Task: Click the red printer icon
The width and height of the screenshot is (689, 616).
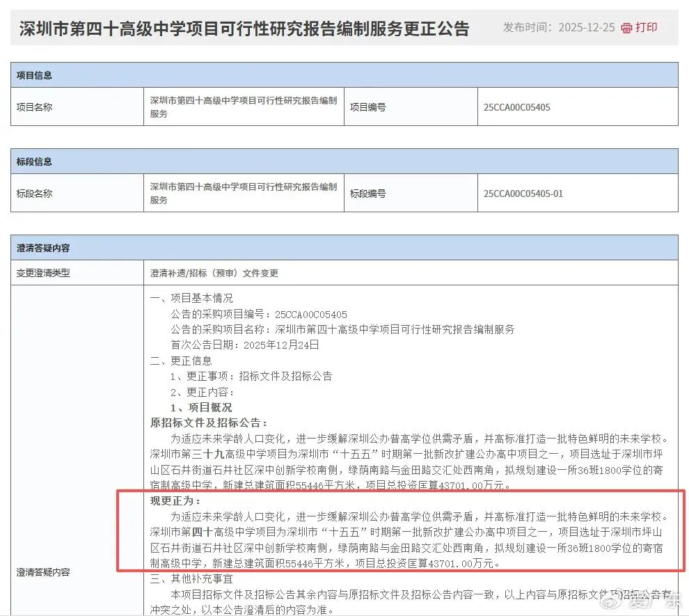Action: click(626, 28)
